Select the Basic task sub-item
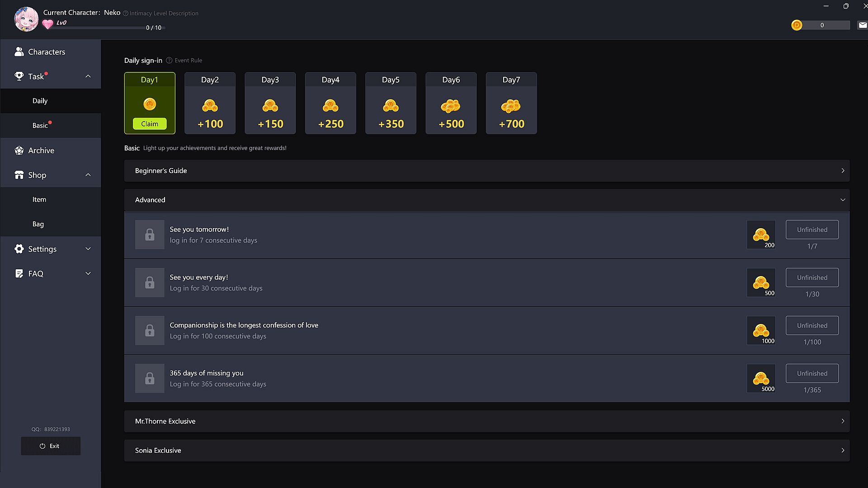 click(40, 126)
